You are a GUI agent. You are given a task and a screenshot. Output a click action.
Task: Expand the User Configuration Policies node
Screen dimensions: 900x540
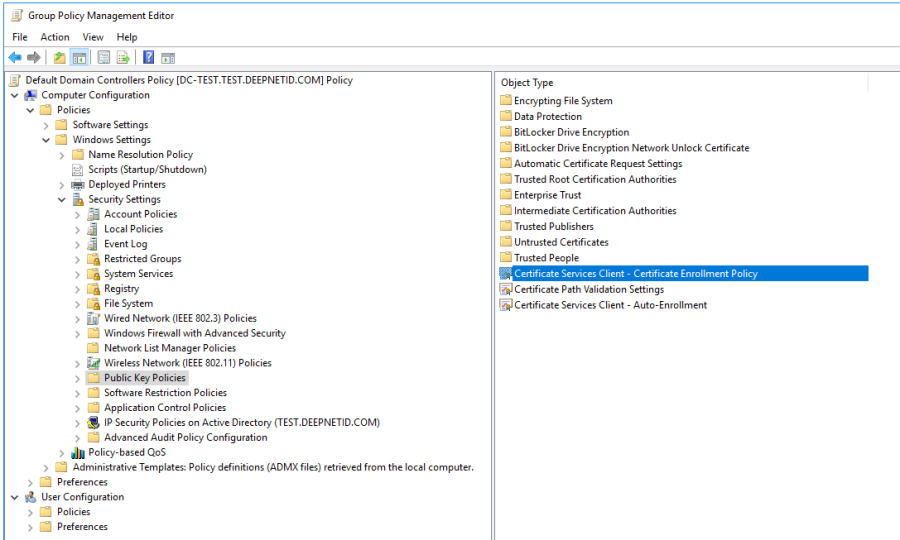30,512
